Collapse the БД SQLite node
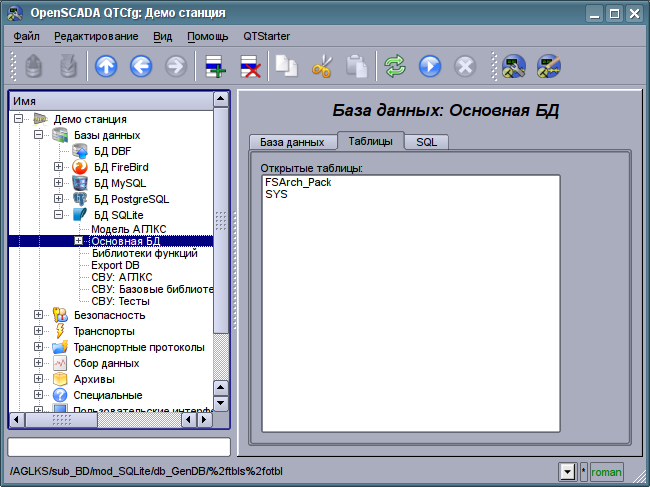 [58, 215]
